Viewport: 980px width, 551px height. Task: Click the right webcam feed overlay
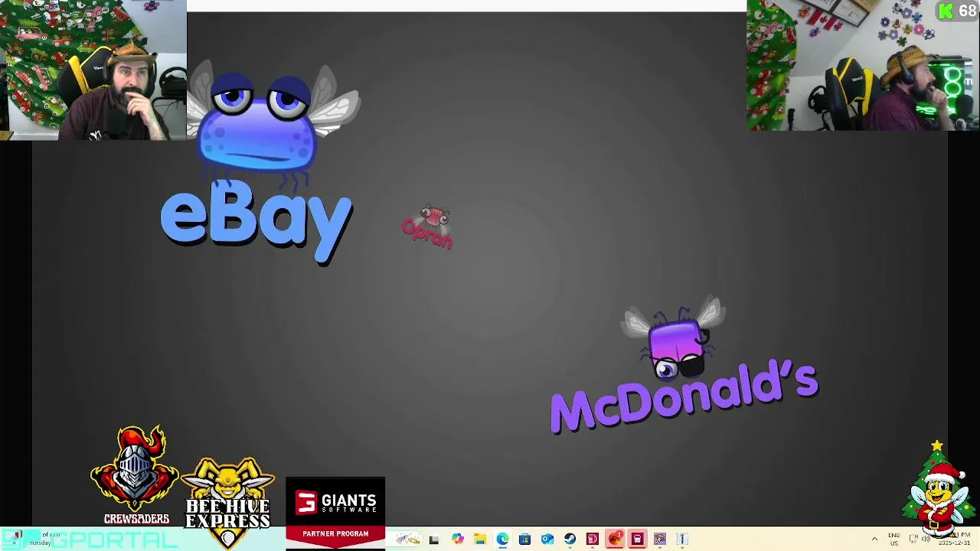coord(863,66)
